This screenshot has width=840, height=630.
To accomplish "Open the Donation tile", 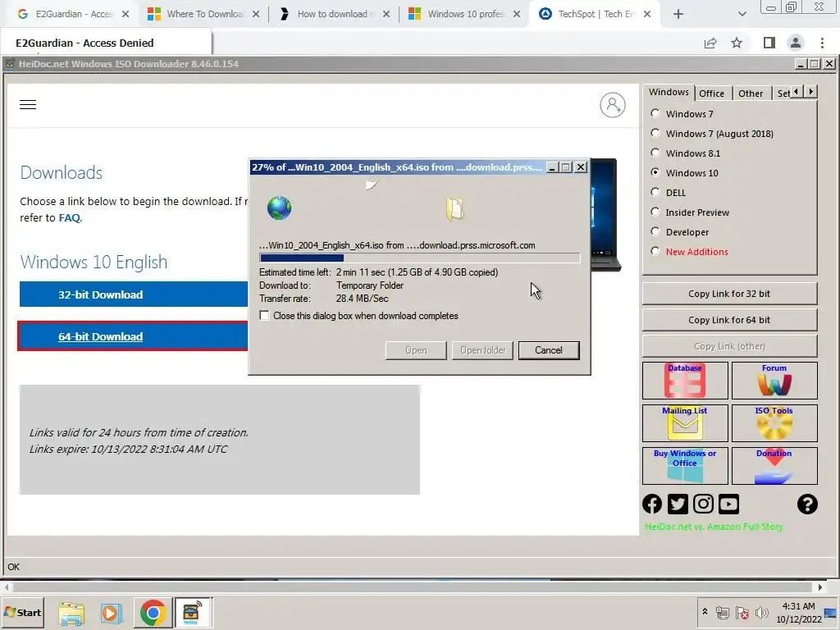I will 774,466.
